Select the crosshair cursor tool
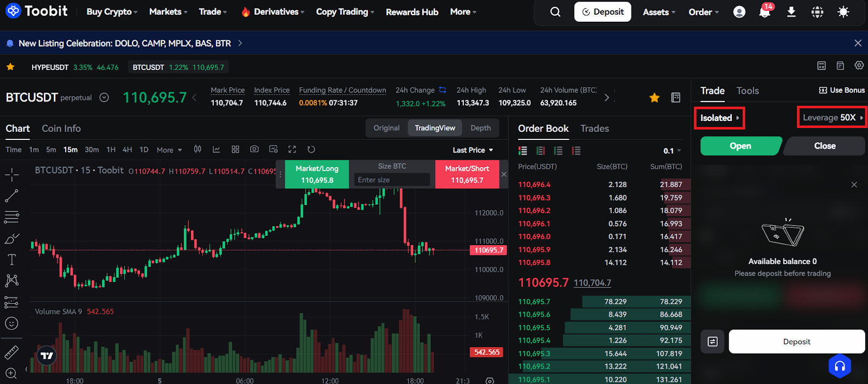The image size is (868, 384). point(11,174)
